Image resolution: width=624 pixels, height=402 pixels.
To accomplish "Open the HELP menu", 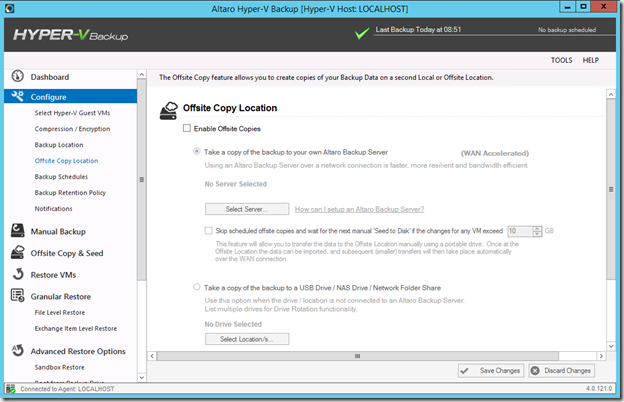I will [591, 60].
